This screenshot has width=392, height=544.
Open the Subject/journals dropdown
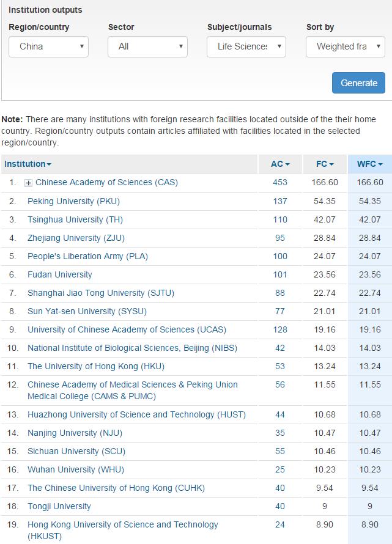click(x=246, y=46)
